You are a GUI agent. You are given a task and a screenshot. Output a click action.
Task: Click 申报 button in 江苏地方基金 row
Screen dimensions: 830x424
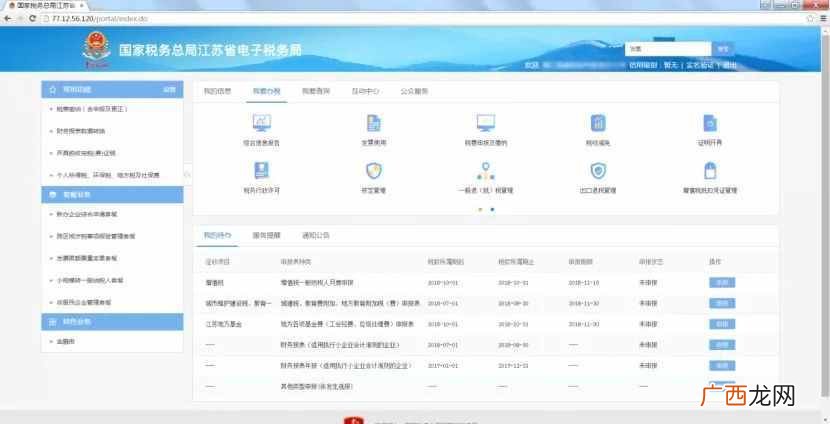click(722, 324)
